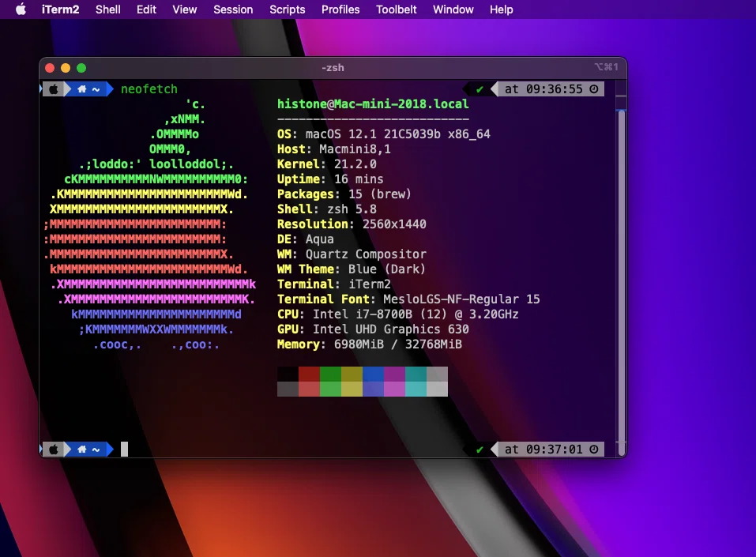This screenshot has height=557, width=756.
Task: Click the Terminal value iTerm2
Action: point(370,284)
